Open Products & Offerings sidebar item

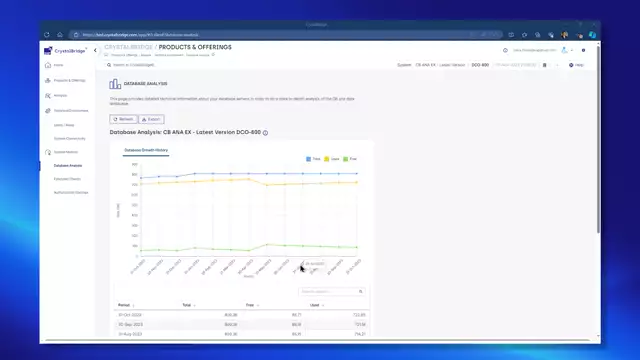click(70, 80)
